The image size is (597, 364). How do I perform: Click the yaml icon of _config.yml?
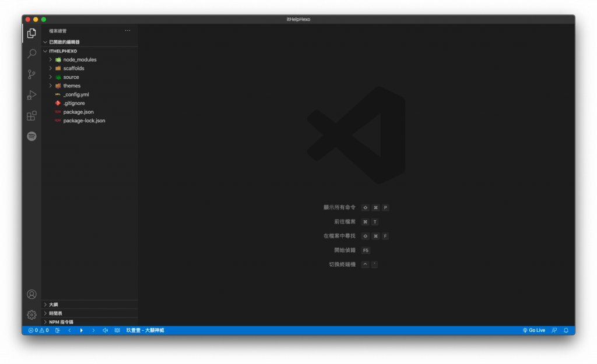[58, 94]
